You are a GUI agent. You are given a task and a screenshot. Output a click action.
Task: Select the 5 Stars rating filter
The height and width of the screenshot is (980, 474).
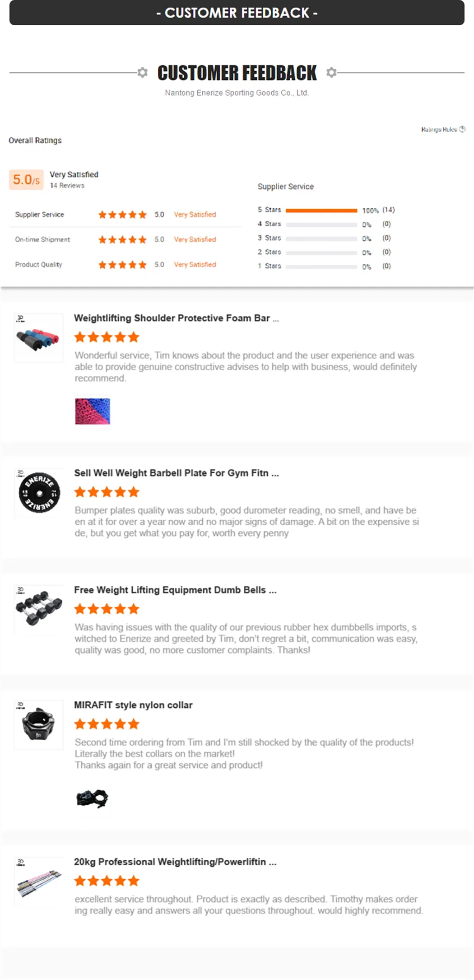pyautogui.click(x=270, y=210)
